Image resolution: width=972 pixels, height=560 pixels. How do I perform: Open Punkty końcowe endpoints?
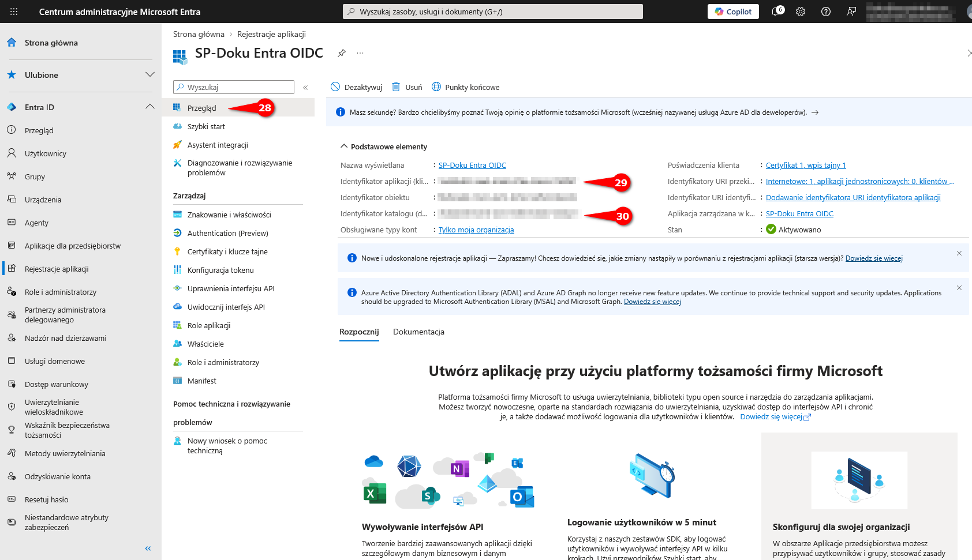click(x=466, y=87)
